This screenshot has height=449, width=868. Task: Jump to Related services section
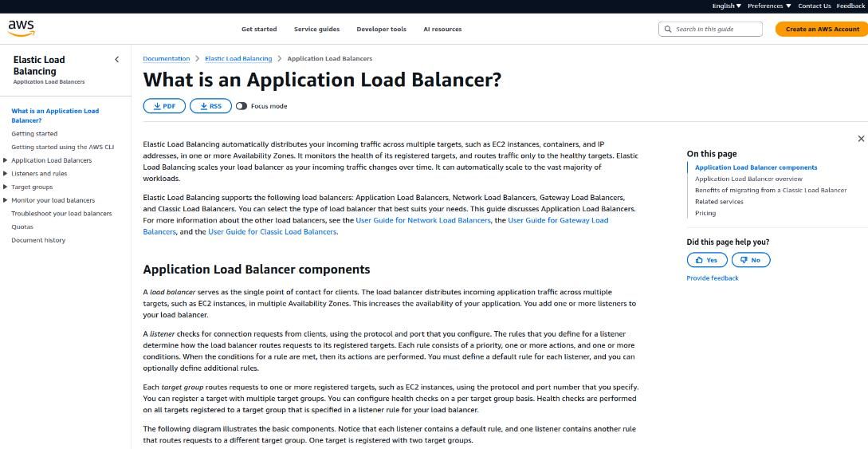(x=719, y=202)
